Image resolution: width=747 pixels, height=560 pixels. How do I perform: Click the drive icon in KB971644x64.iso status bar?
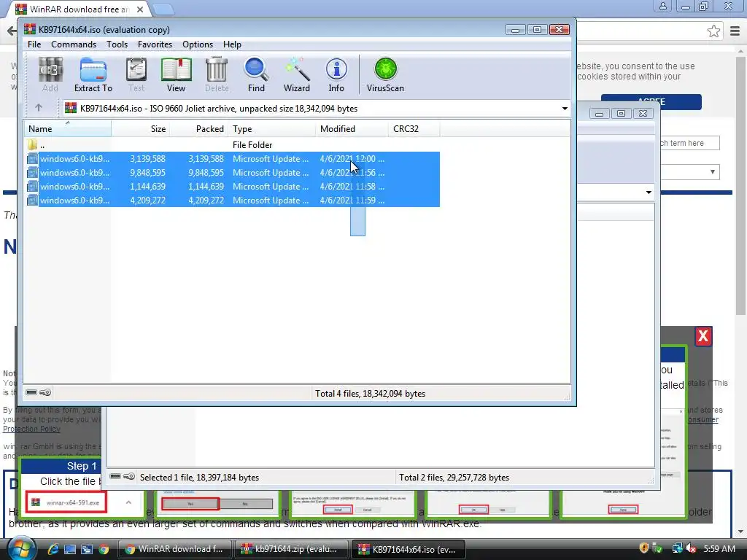(31, 392)
